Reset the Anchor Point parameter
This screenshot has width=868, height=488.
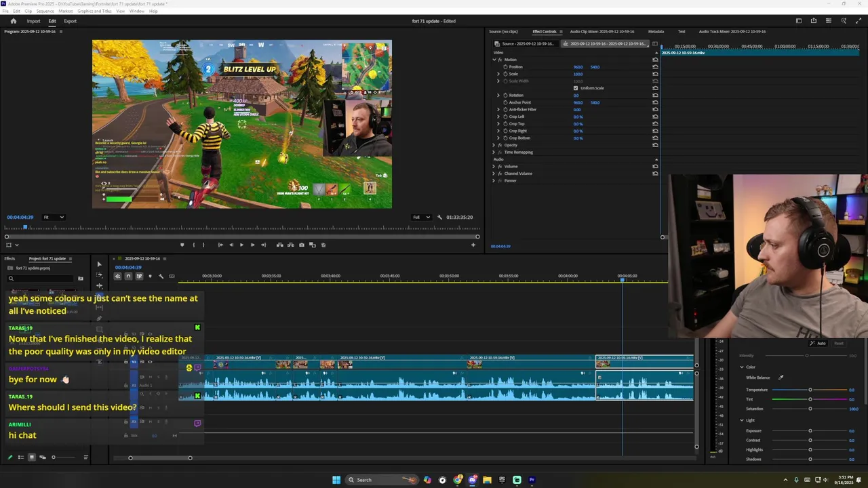click(655, 102)
